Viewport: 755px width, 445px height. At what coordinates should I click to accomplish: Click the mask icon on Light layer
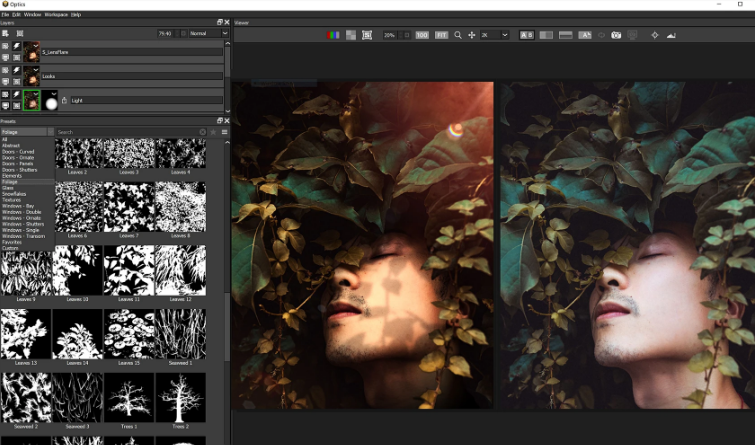[x=16, y=105]
